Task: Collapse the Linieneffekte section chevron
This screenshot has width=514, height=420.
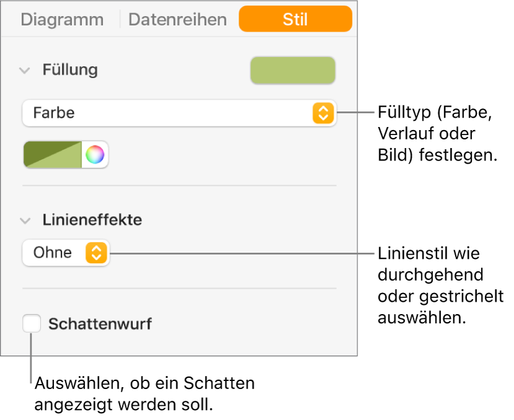Action: 25,220
